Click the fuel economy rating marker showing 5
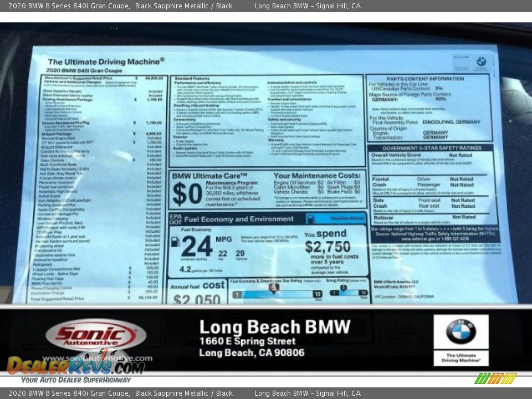532x399 pixels. [273, 288]
